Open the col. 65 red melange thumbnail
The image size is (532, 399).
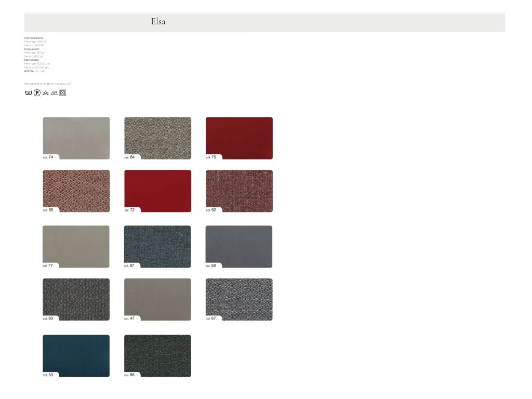click(x=76, y=191)
